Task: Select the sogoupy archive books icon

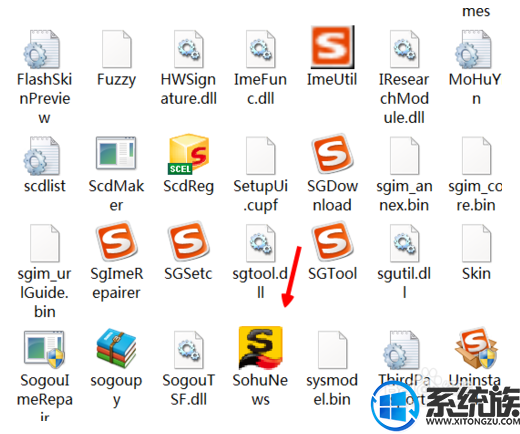Action: point(116,348)
